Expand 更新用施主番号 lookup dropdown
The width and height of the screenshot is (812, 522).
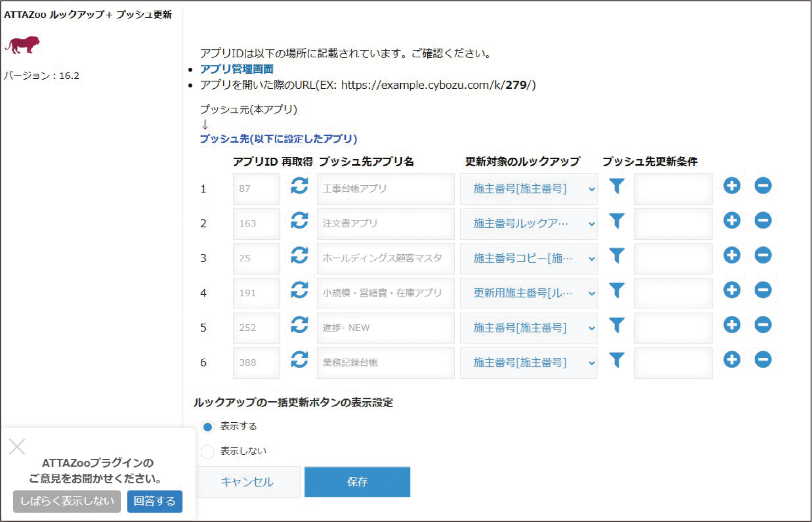529,293
